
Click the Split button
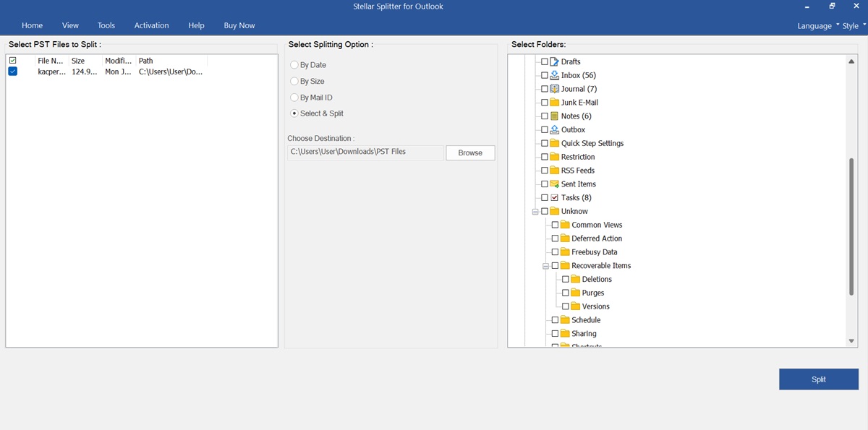pos(819,379)
